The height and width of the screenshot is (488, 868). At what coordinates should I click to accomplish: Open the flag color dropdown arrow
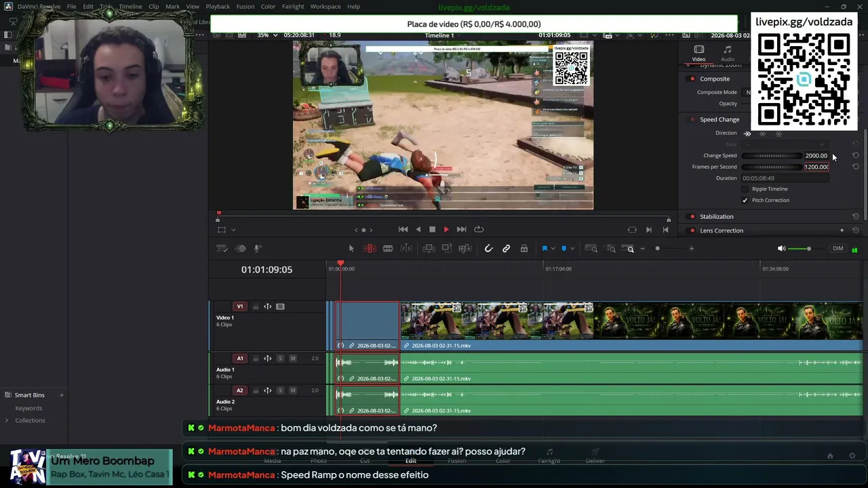(x=553, y=249)
